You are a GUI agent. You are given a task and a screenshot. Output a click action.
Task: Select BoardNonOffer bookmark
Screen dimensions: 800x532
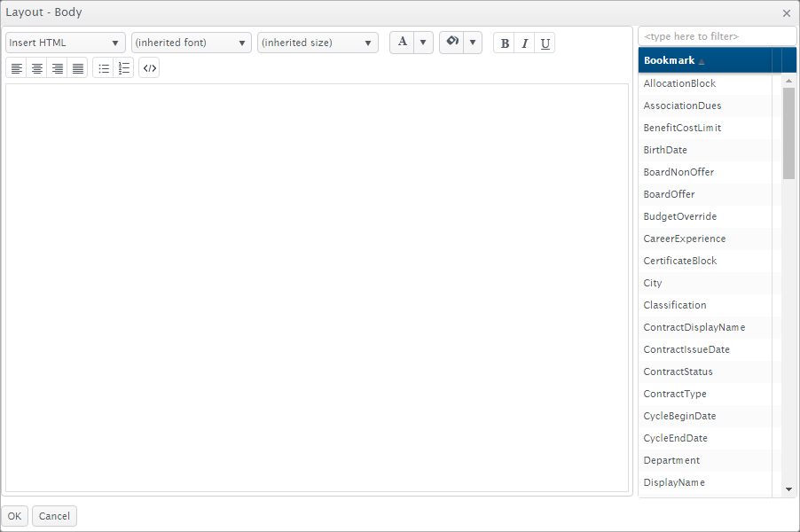[704, 172]
